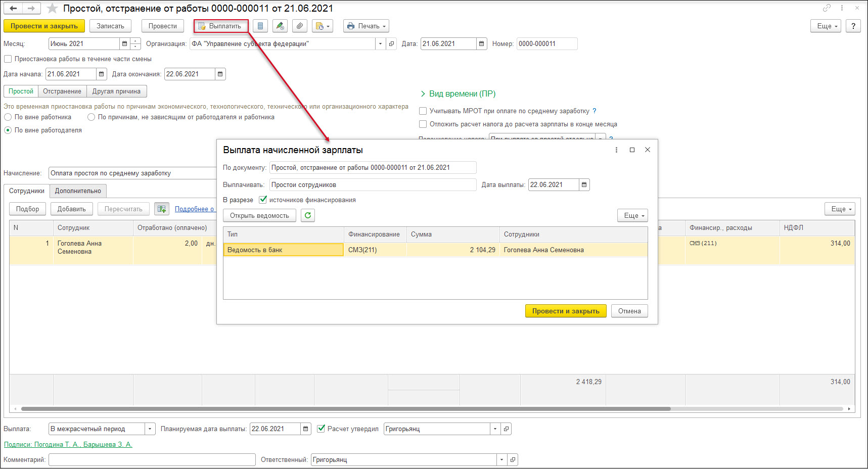This screenshot has height=469, width=868.
Task: Click the Выплатить toolbar button
Action: click(221, 26)
